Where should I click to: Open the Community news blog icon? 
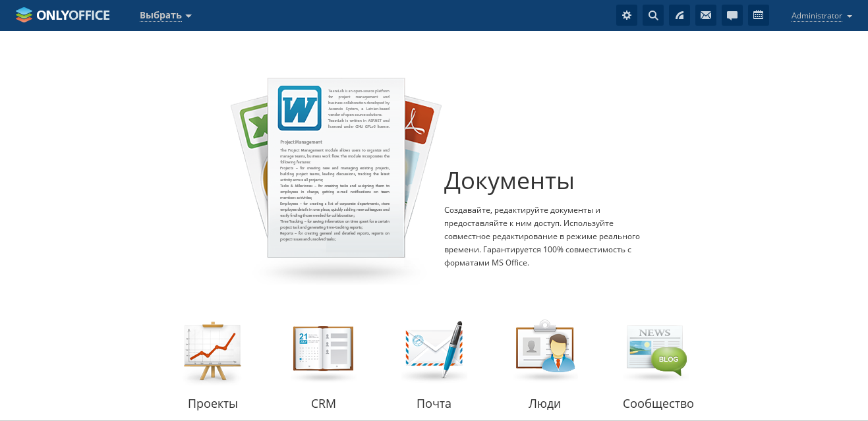coord(656,352)
